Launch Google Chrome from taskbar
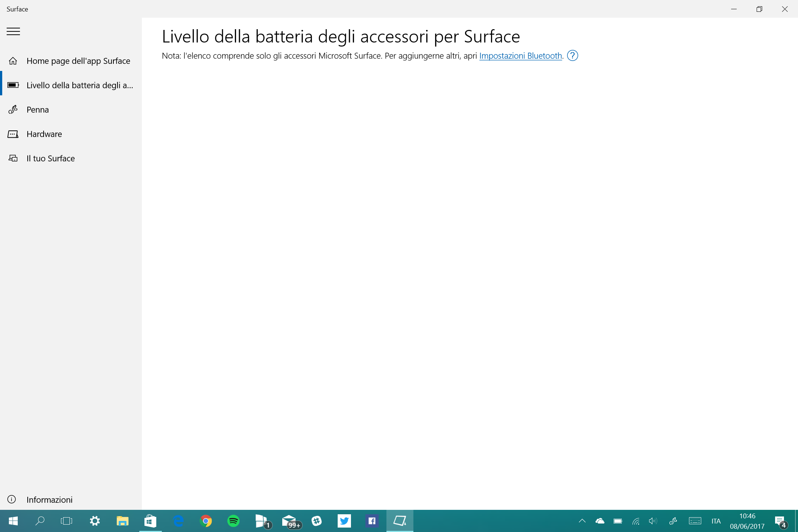The width and height of the screenshot is (798, 532). pyautogui.click(x=206, y=521)
